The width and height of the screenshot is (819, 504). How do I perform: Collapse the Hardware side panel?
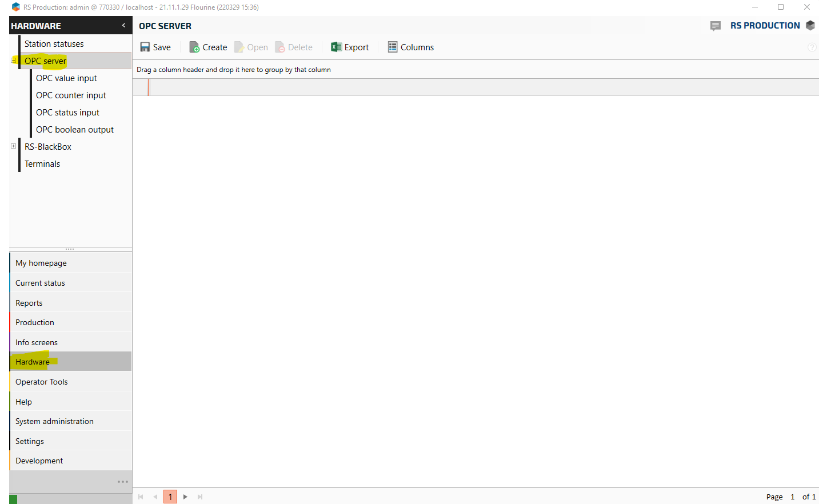tap(123, 26)
